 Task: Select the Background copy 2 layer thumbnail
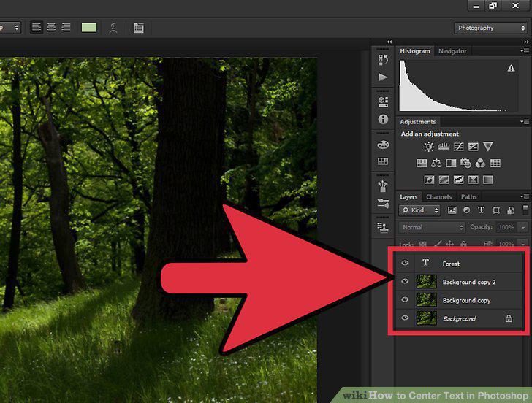click(x=427, y=282)
